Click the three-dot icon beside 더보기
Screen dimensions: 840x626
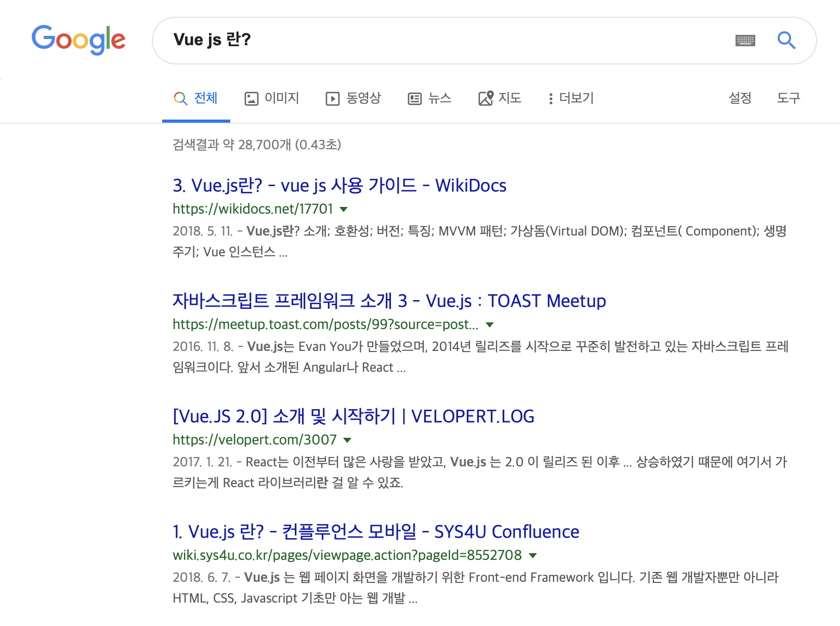(x=550, y=98)
